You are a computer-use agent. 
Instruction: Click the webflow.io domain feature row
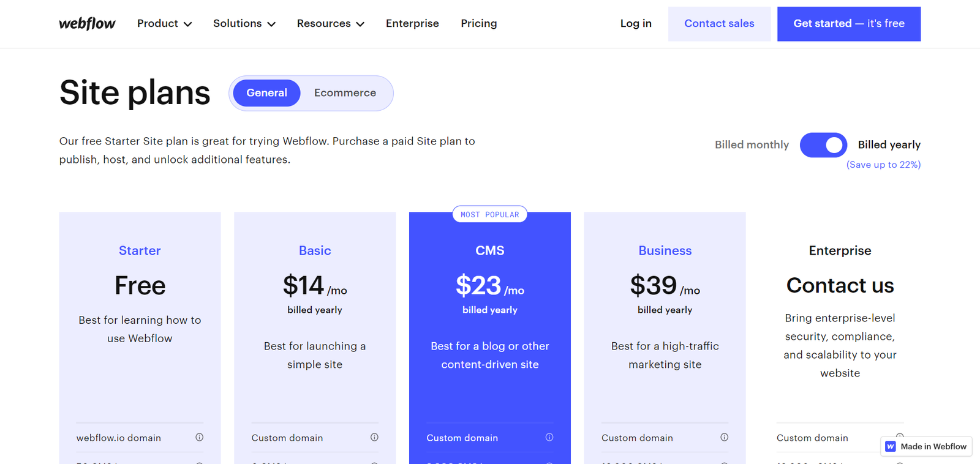[x=140, y=438]
